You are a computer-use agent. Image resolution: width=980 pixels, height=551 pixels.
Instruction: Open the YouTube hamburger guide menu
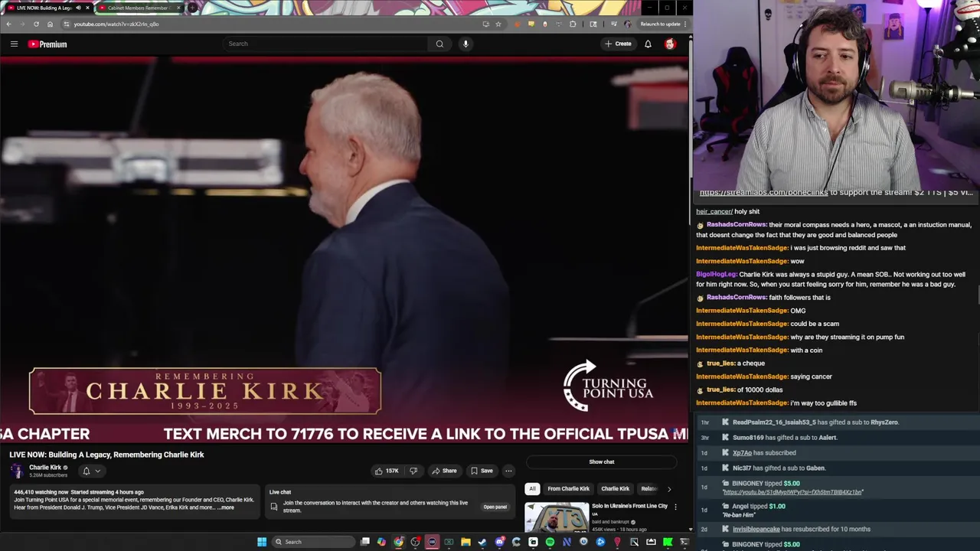coord(14,44)
